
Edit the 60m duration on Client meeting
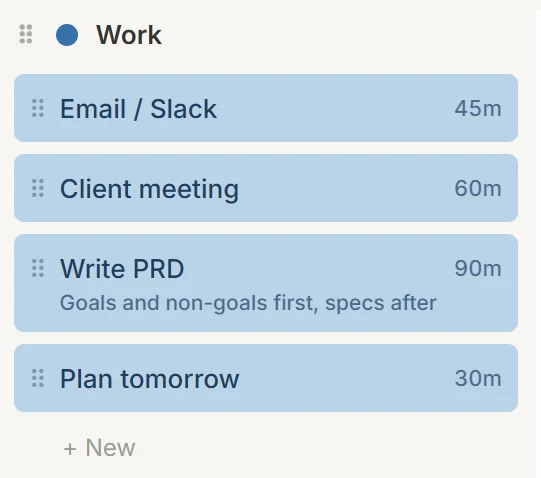click(478, 188)
